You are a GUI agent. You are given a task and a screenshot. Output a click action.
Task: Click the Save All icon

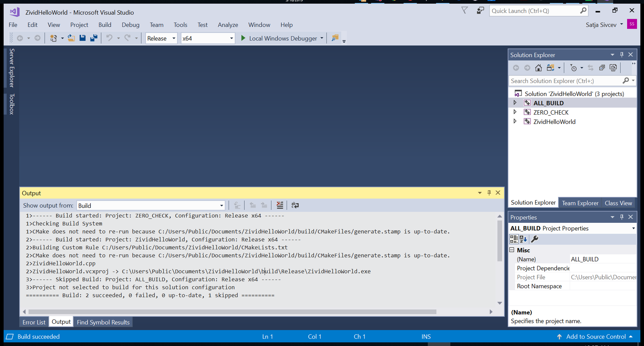[x=94, y=38]
